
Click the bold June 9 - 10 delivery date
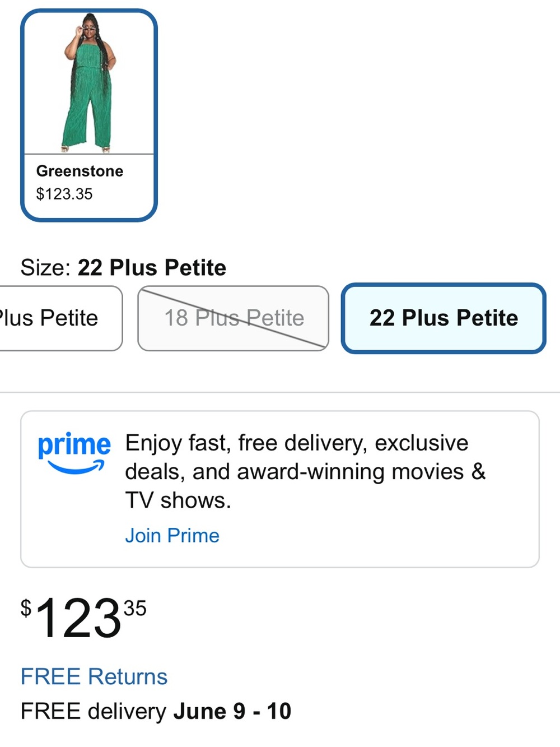pos(232,711)
